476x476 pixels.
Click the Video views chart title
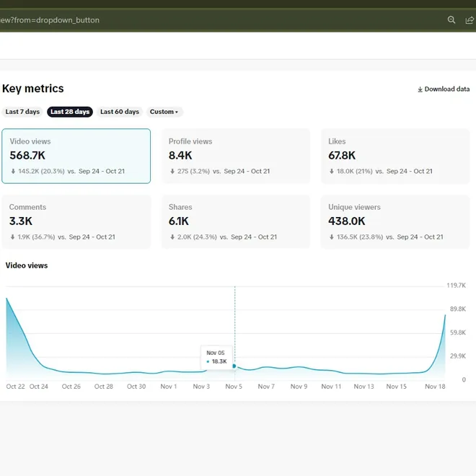[x=27, y=265]
